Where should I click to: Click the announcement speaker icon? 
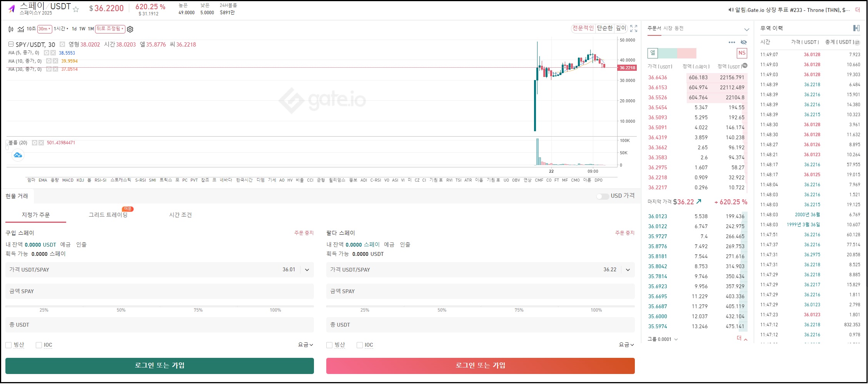click(x=731, y=10)
